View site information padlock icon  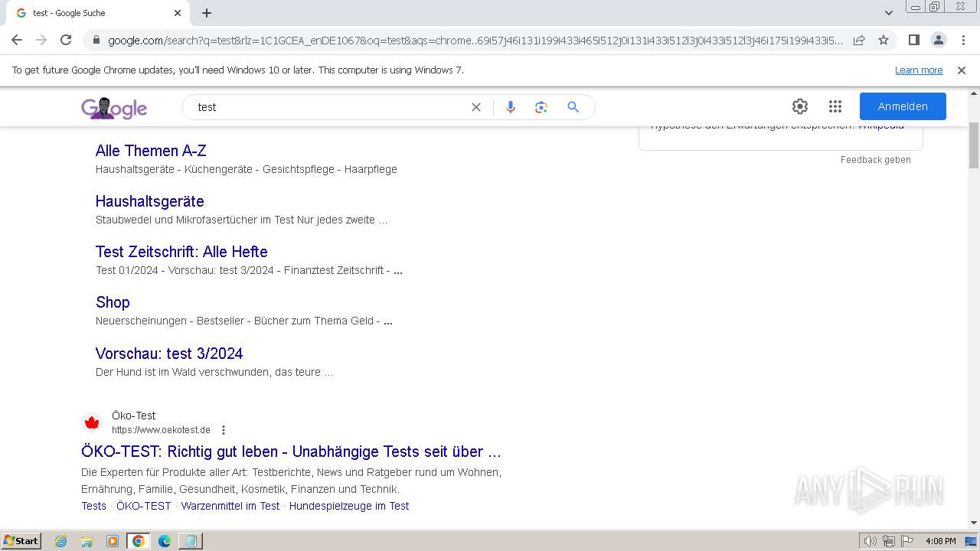[96, 41]
